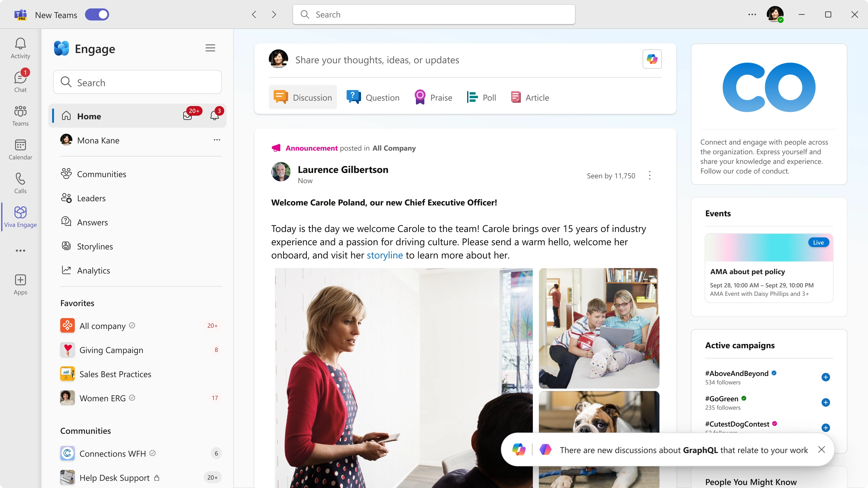
Task: Open Chat with unread badge
Action: pos(20,81)
